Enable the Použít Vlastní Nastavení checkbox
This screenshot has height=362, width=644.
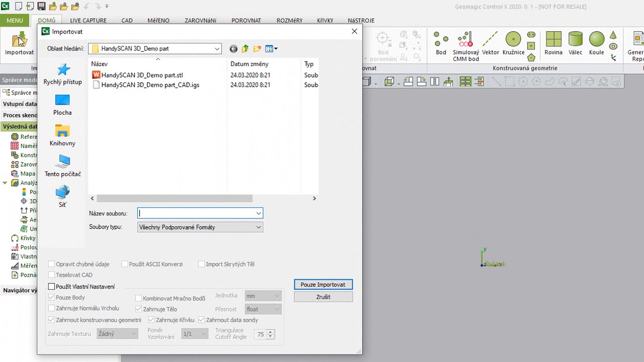[x=51, y=287]
